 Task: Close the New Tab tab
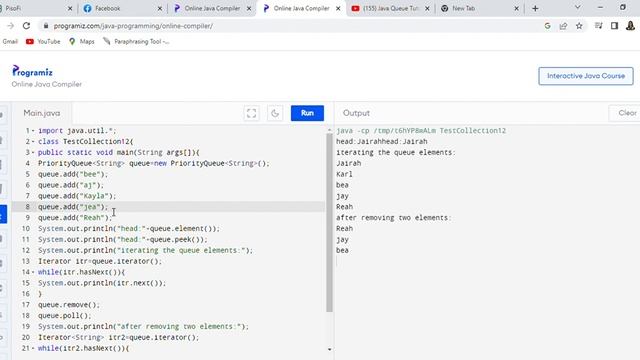pos(516,8)
